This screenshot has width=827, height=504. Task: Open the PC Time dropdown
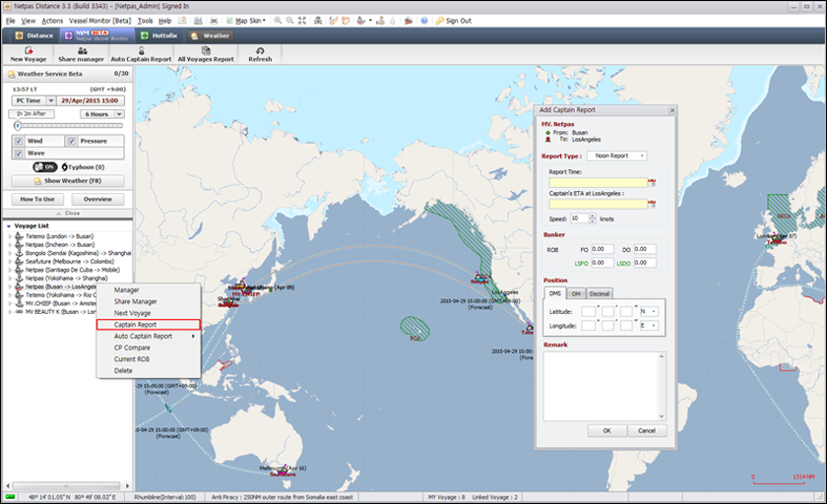click(50, 100)
